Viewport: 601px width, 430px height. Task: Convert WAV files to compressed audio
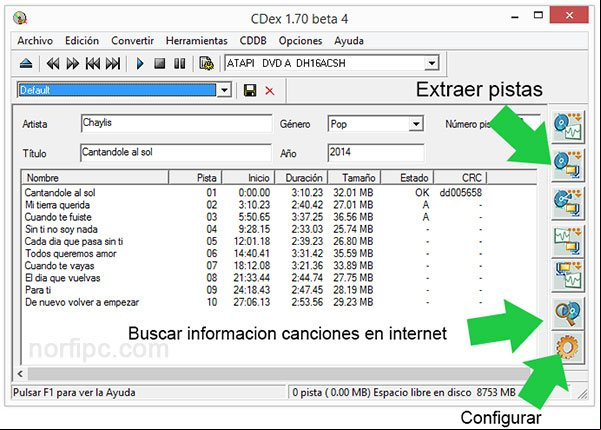point(568,241)
